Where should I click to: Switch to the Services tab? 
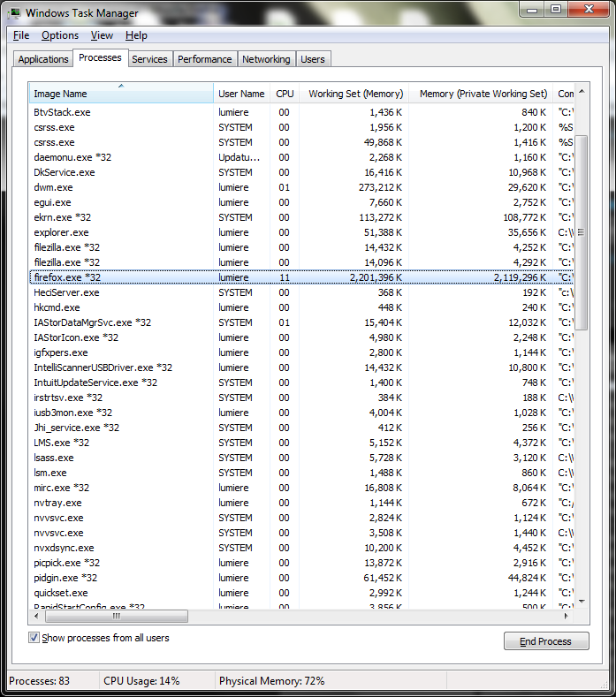pos(150,59)
